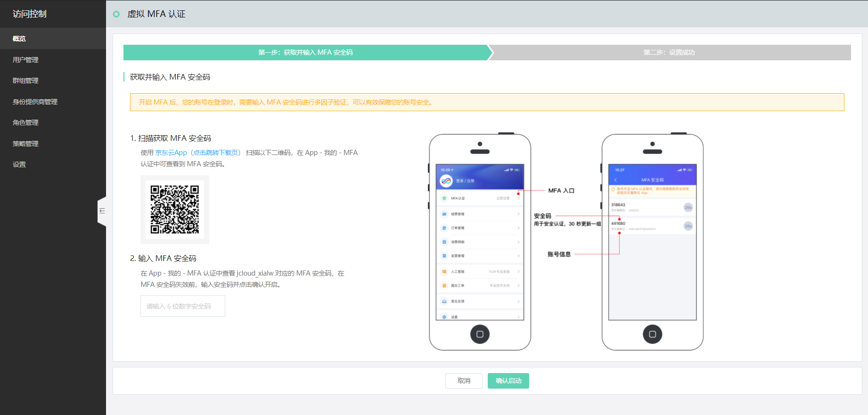Open the 京东云App download page link
The width and height of the screenshot is (868, 415).
tap(198, 153)
